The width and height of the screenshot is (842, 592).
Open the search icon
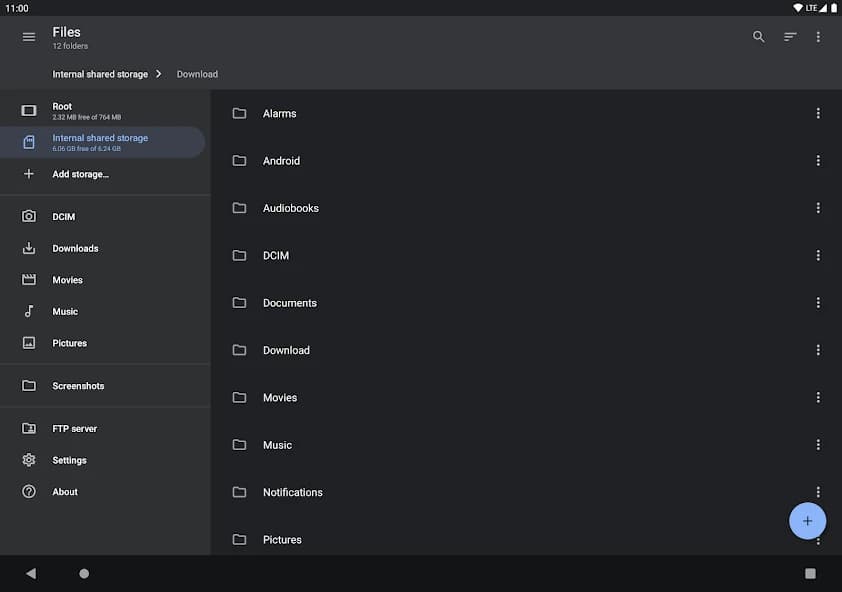click(x=758, y=36)
